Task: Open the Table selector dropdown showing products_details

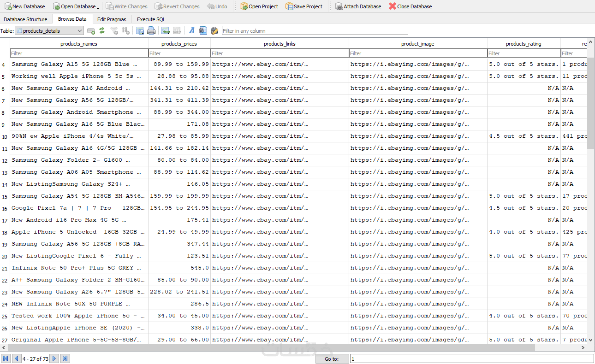Action: point(49,31)
